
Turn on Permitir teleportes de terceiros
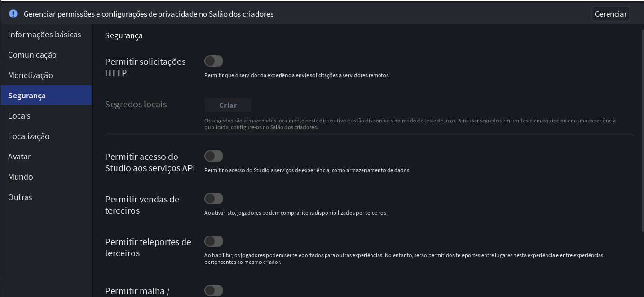(214, 241)
